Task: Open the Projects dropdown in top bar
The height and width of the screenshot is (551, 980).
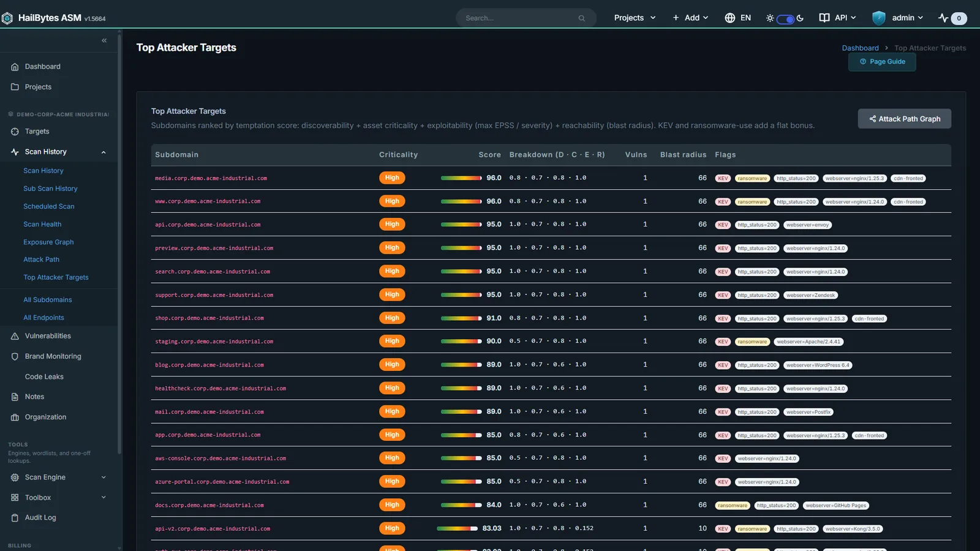Action: (635, 18)
